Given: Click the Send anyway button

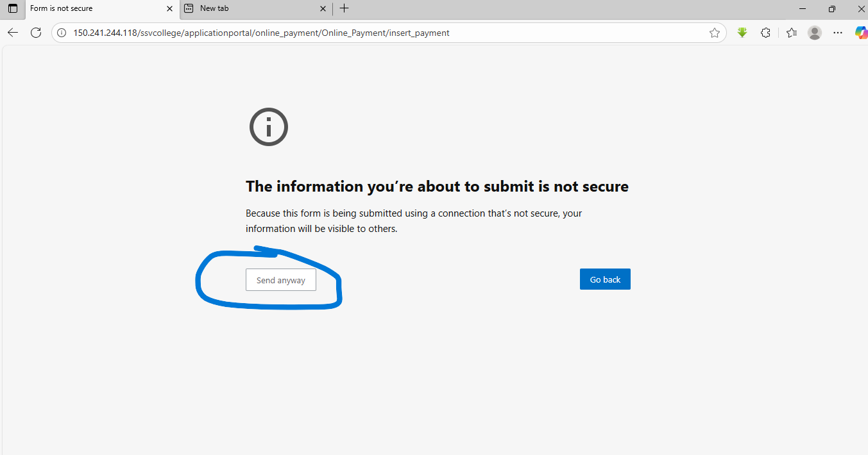Looking at the screenshot, I should 280,280.
